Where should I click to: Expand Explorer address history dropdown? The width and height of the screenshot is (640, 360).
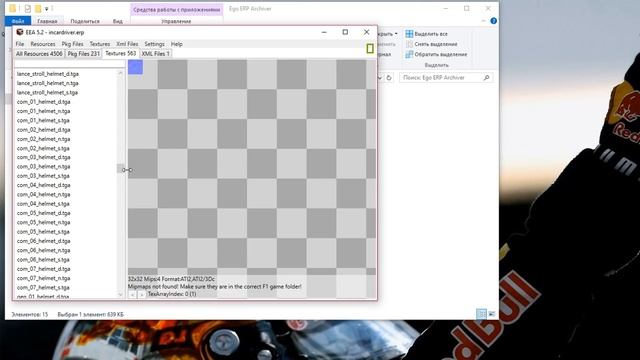pyautogui.click(x=380, y=78)
